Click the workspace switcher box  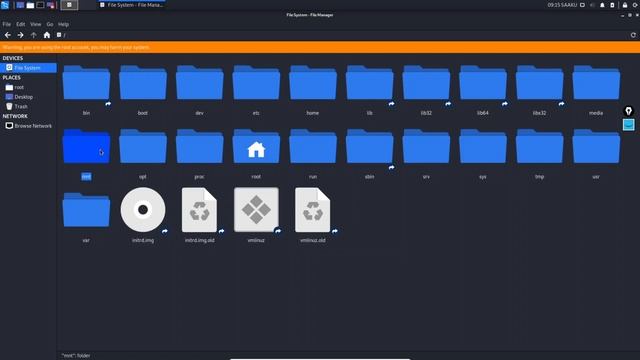pyautogui.click(x=69, y=5)
